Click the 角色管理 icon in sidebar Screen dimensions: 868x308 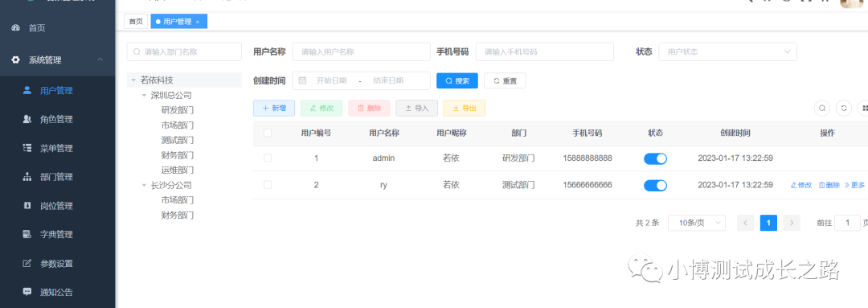pos(27,119)
